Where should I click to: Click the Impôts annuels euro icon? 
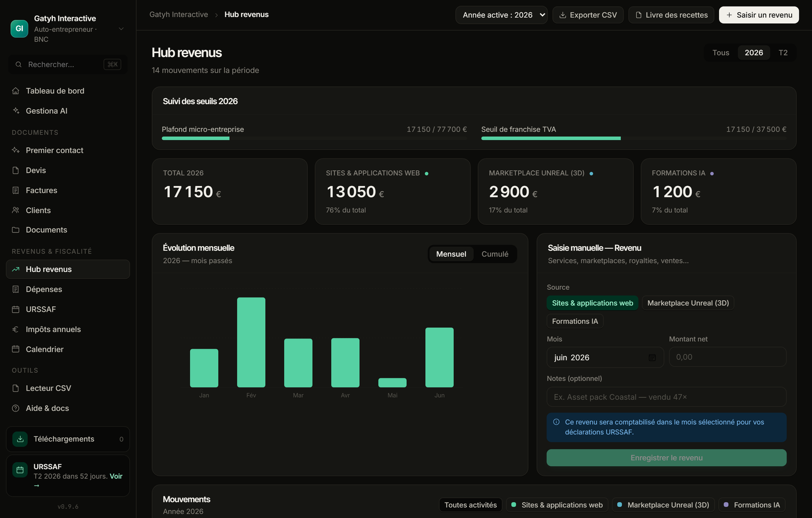pos(16,329)
